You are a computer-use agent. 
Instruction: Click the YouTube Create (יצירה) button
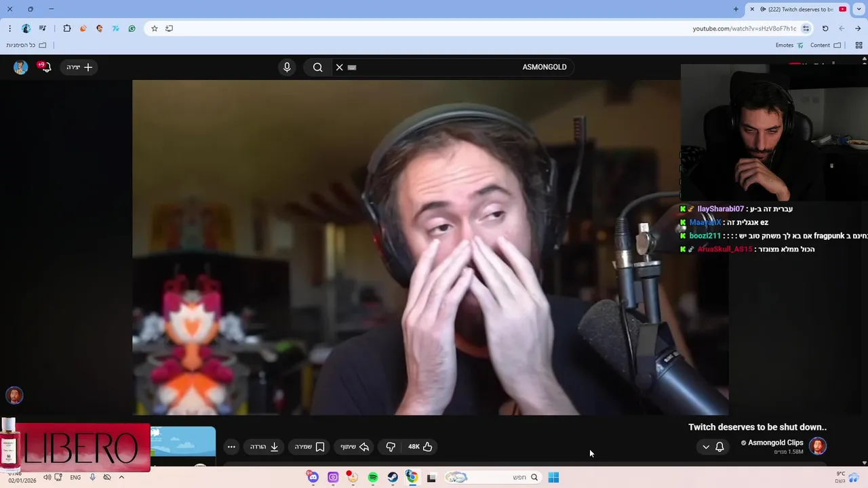click(x=79, y=67)
